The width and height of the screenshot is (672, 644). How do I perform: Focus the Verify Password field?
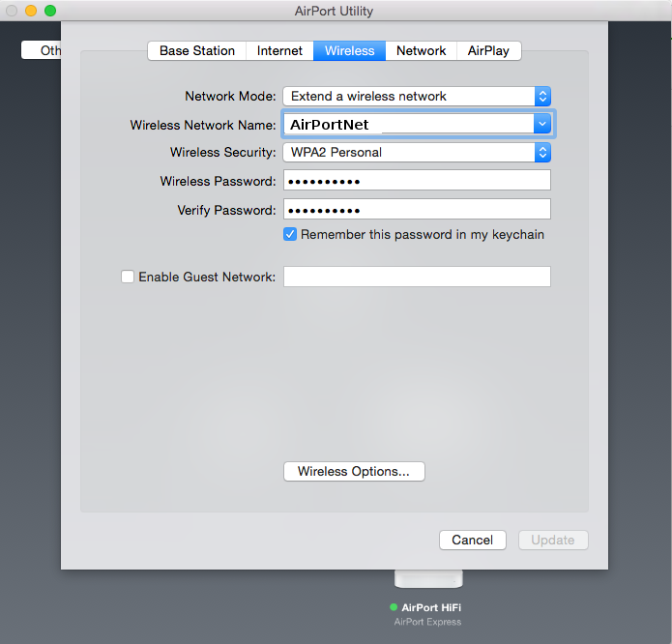tap(417, 210)
